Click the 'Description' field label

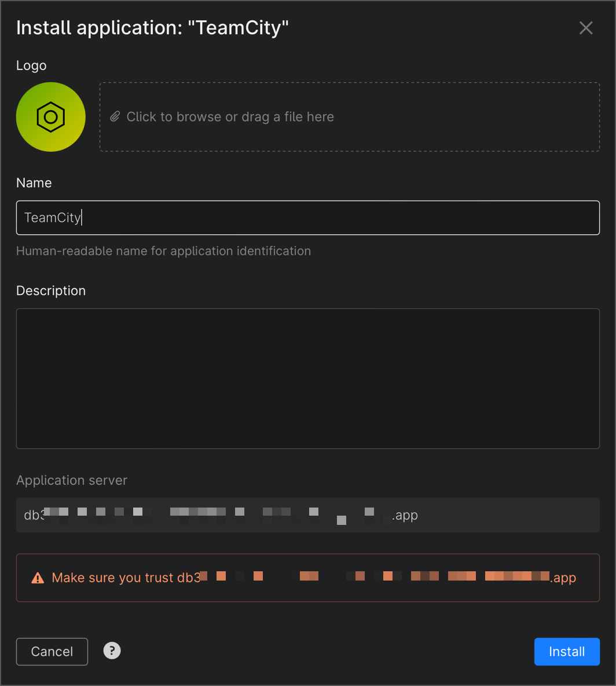pos(51,290)
